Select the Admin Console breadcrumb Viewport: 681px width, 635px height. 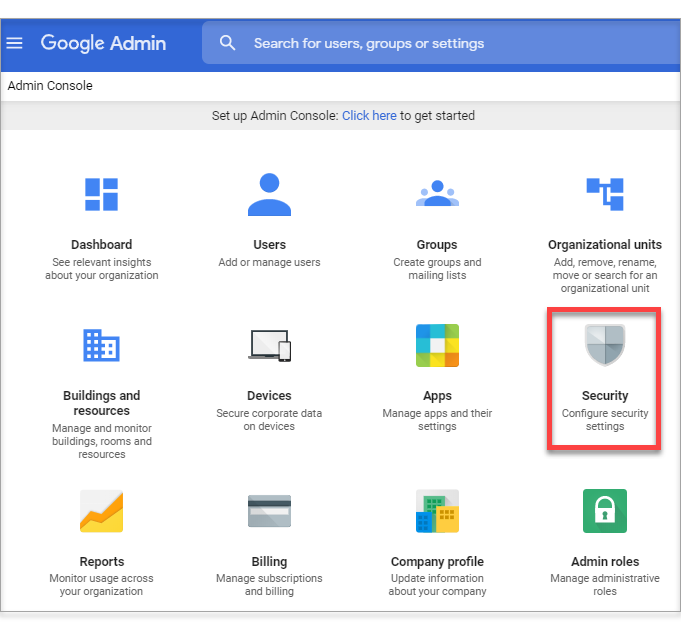50,86
